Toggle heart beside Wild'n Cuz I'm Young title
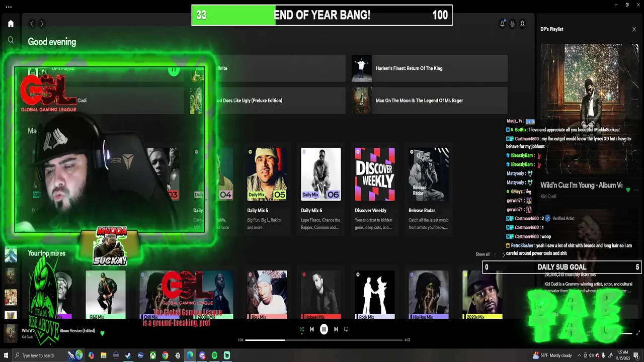This screenshot has width=644, height=362. 628,190
